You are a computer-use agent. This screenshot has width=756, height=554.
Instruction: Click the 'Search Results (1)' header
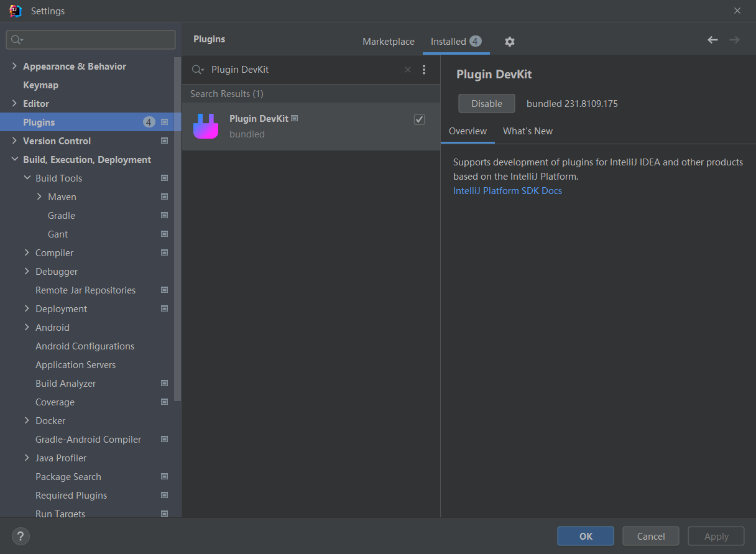click(x=227, y=94)
